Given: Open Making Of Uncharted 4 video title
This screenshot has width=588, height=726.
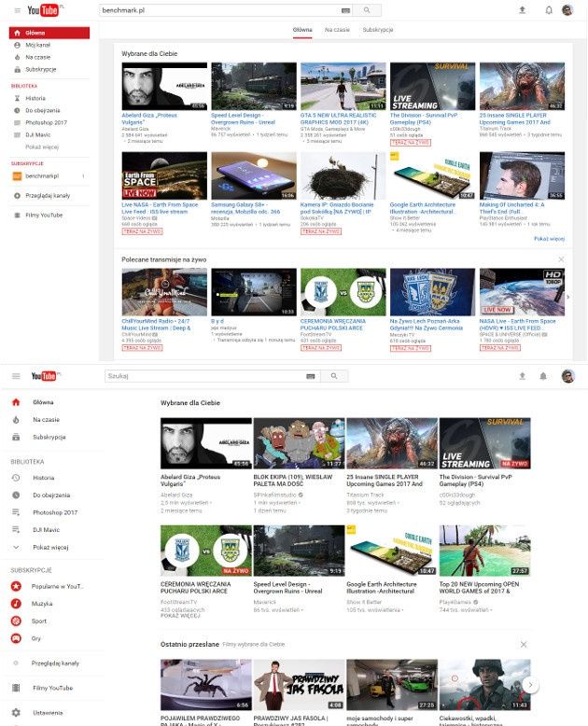Looking at the screenshot, I should tap(512, 208).
